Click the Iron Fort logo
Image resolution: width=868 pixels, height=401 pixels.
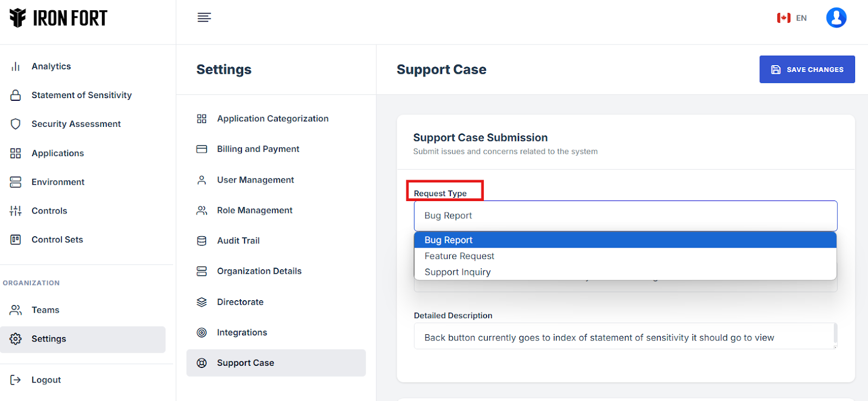click(x=59, y=18)
